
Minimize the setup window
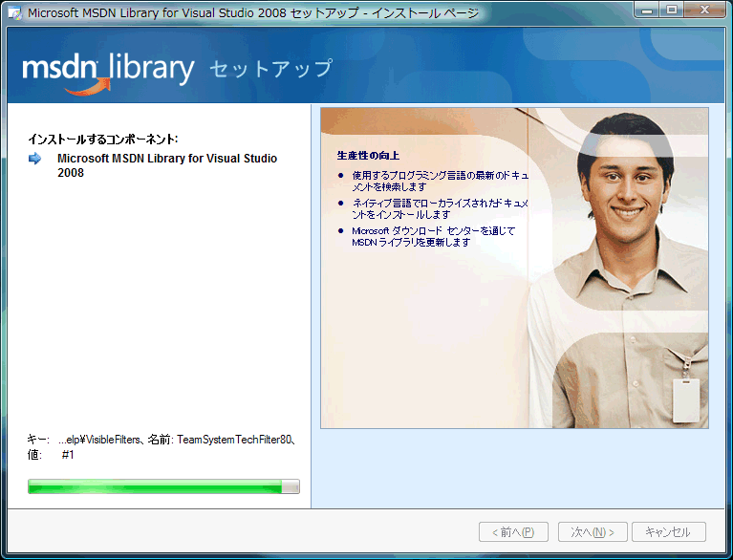tap(647, 10)
